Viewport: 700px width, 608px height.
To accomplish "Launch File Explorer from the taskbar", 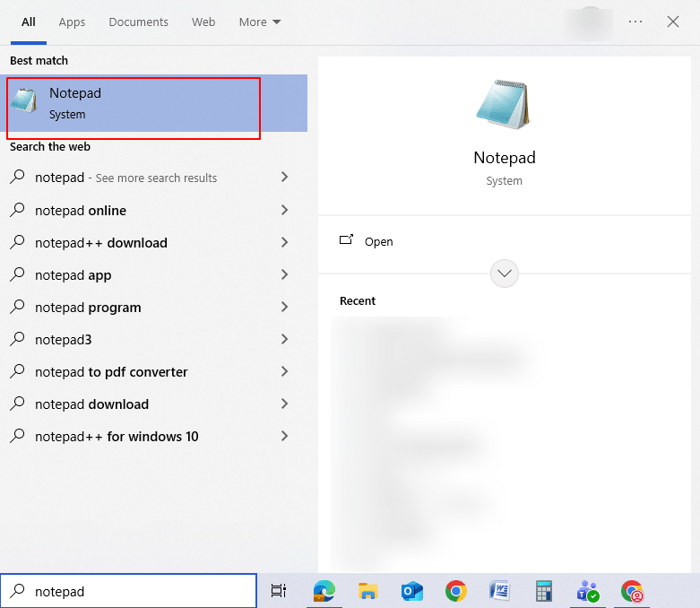I will click(367, 591).
